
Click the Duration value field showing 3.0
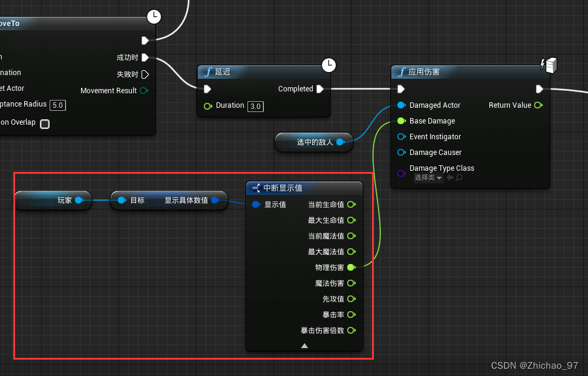point(255,106)
